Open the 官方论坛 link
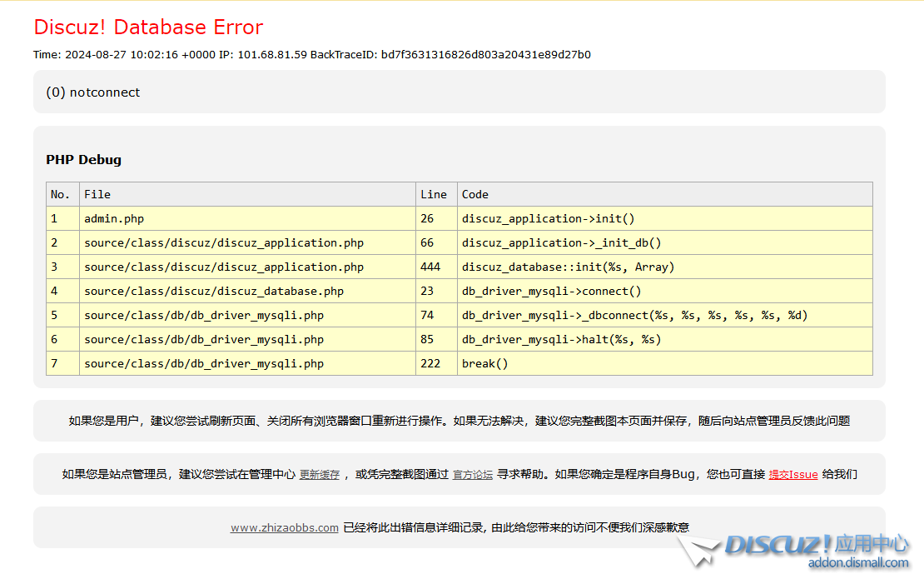 [473, 475]
